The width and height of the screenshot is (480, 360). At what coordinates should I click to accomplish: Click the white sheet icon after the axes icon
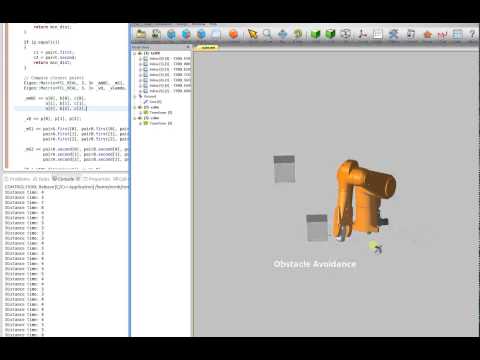click(377, 34)
